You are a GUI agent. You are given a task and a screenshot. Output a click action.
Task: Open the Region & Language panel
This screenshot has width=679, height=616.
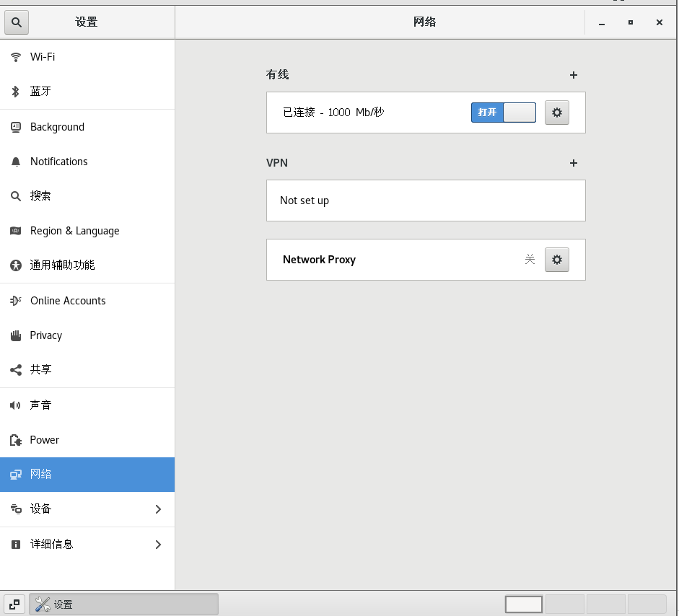coord(87,231)
